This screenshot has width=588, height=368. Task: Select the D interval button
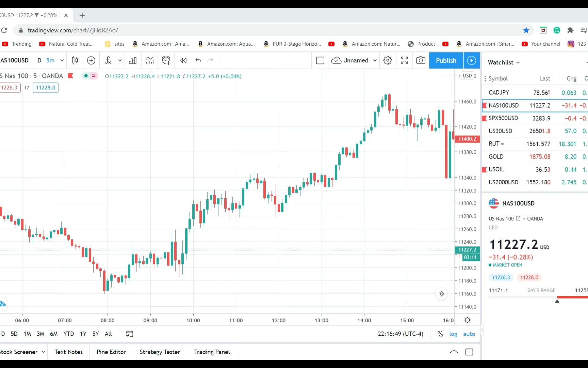pyautogui.click(x=39, y=60)
